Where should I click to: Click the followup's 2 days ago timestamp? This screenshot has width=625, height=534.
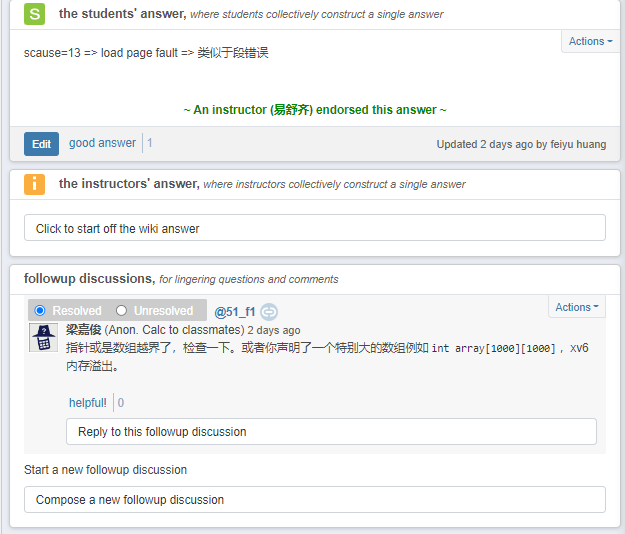click(273, 330)
